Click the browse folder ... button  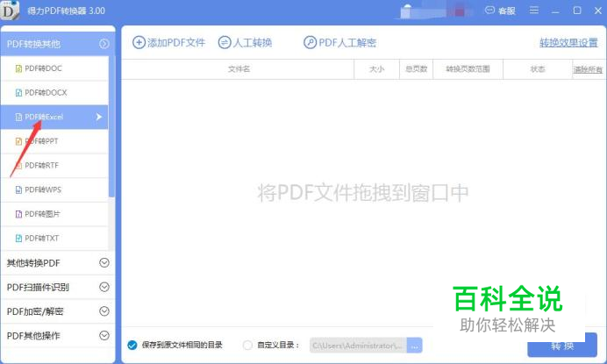point(415,346)
